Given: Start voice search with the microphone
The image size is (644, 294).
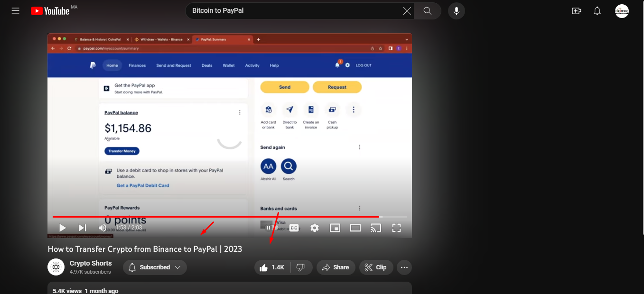Looking at the screenshot, I should click(x=457, y=10).
